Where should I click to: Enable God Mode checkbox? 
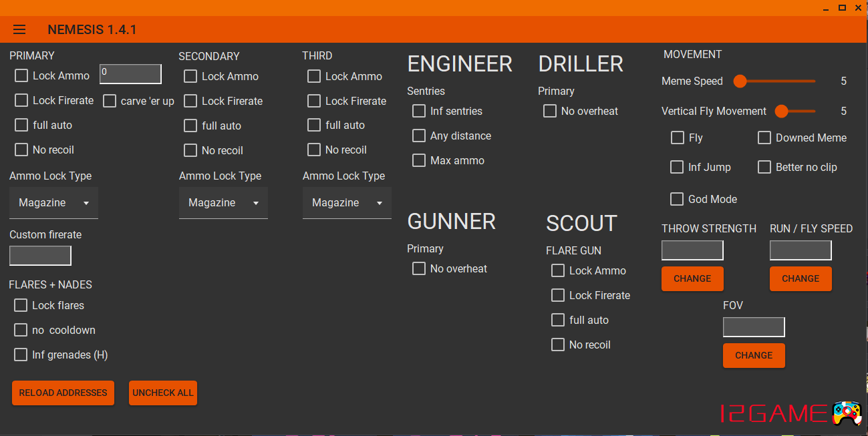pos(677,199)
